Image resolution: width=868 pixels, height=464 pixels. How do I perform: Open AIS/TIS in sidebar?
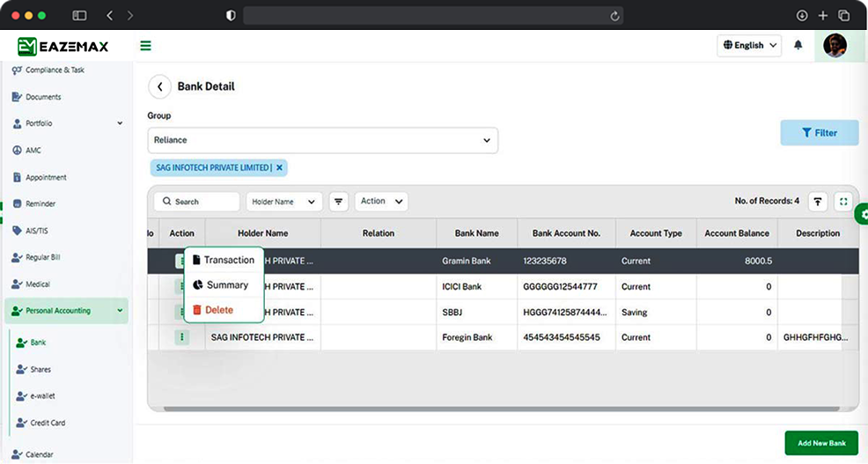(x=30, y=231)
